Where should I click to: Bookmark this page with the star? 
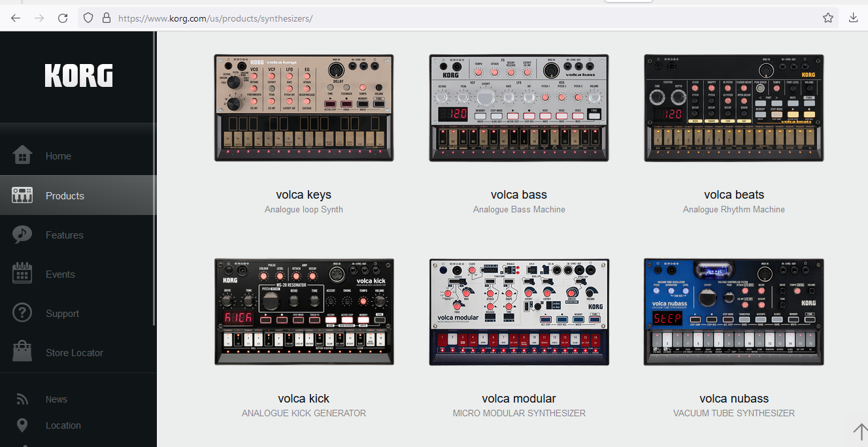click(828, 18)
